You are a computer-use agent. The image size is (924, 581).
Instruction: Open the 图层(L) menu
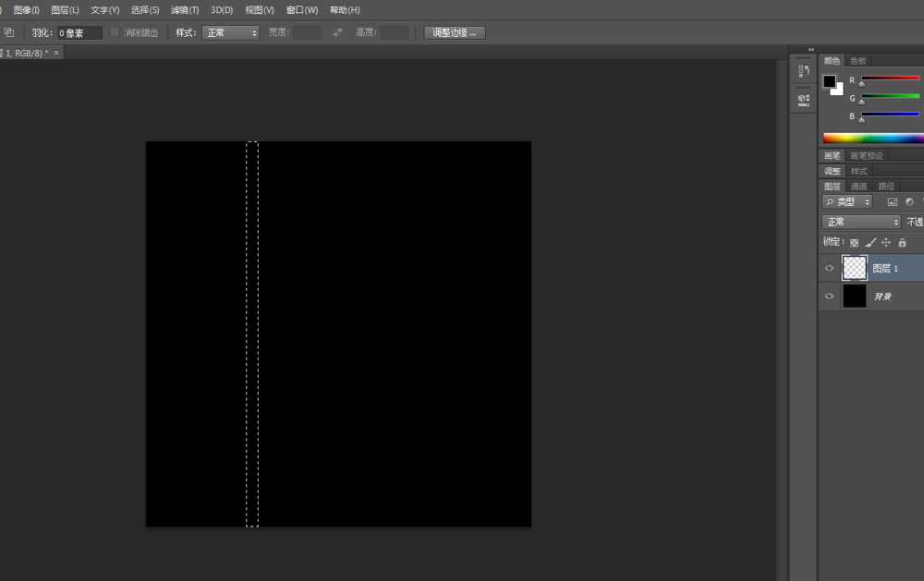pos(65,10)
